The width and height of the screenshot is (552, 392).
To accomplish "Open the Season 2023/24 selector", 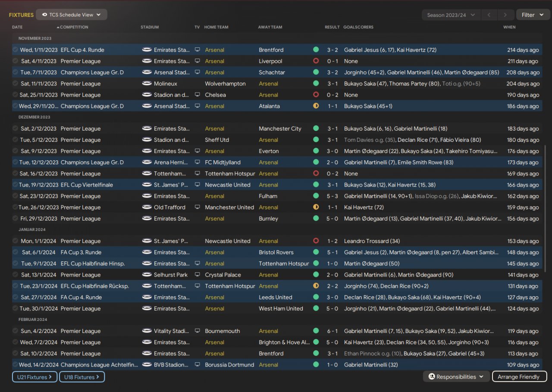I will (x=451, y=15).
